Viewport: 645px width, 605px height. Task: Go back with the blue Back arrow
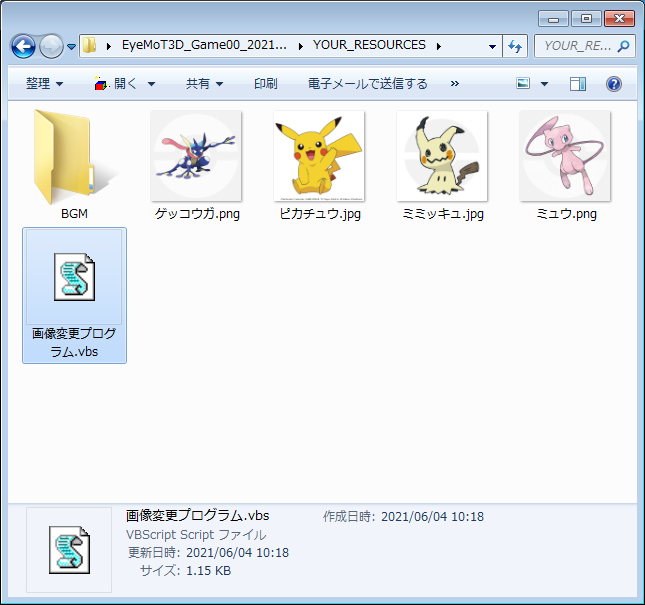pyautogui.click(x=23, y=46)
